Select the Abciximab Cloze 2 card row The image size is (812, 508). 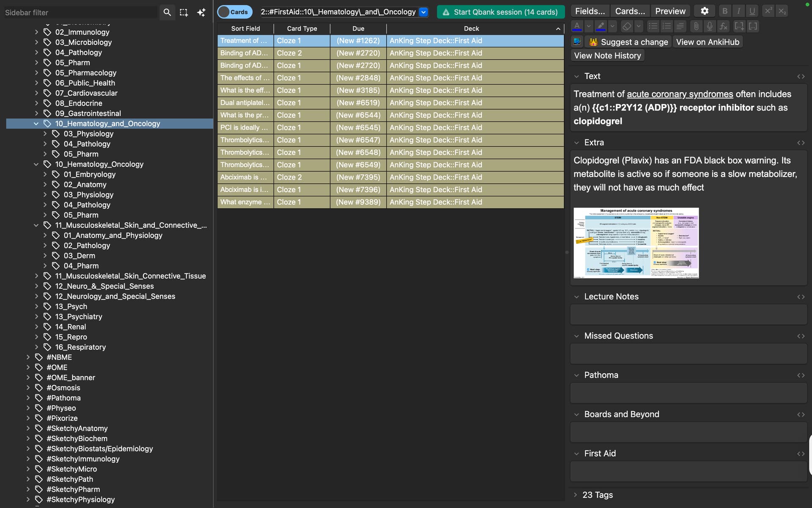tap(390, 177)
